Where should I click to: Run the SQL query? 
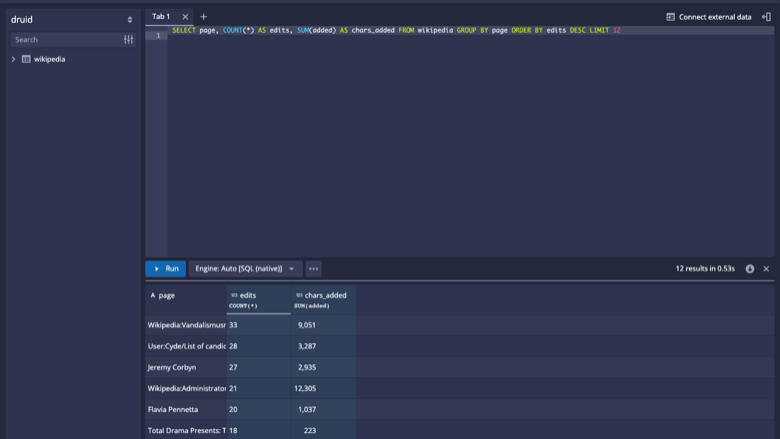[x=166, y=268]
